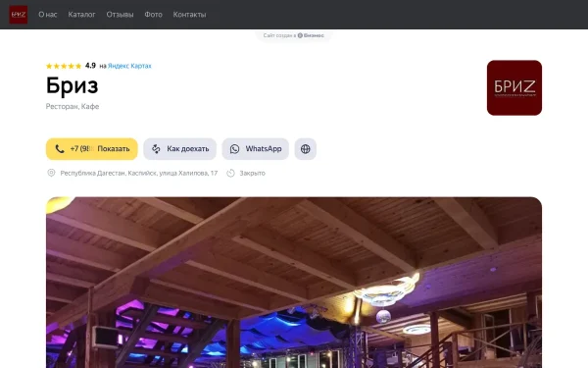Click the globe website icon button
Screen dimensions: 588x368
(305, 149)
